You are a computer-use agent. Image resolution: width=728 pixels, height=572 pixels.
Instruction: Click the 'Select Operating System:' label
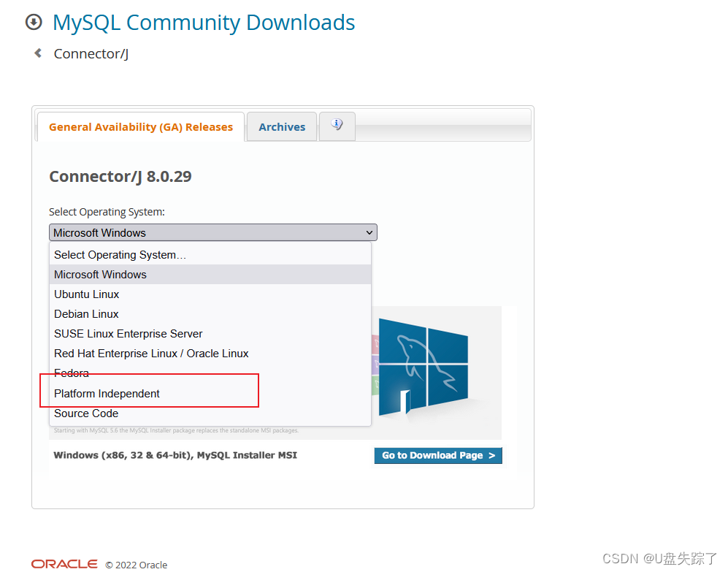pos(107,212)
